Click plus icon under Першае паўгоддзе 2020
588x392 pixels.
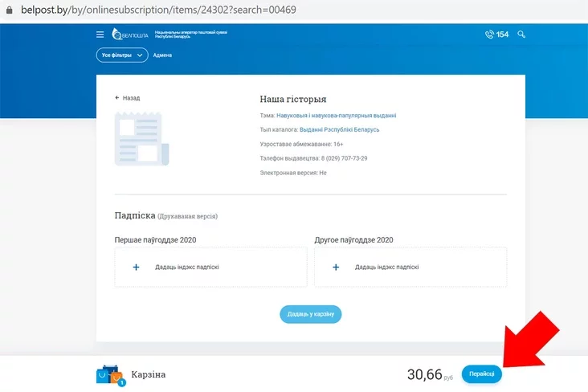[136, 267]
